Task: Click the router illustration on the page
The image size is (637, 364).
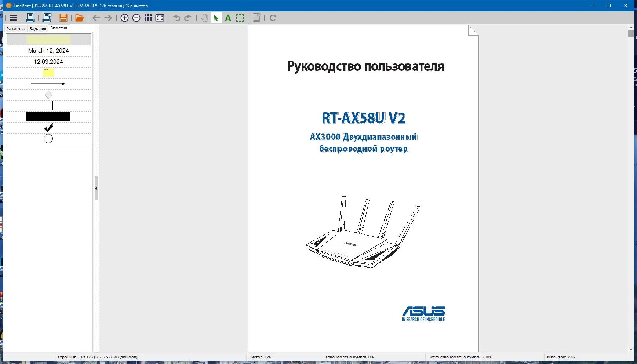Action: [363, 232]
